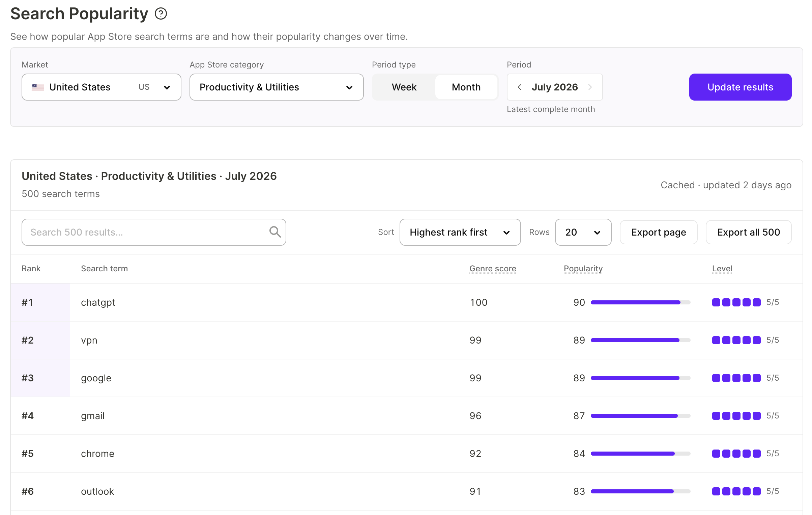
Task: Click rank #1 cell
Action: point(40,302)
